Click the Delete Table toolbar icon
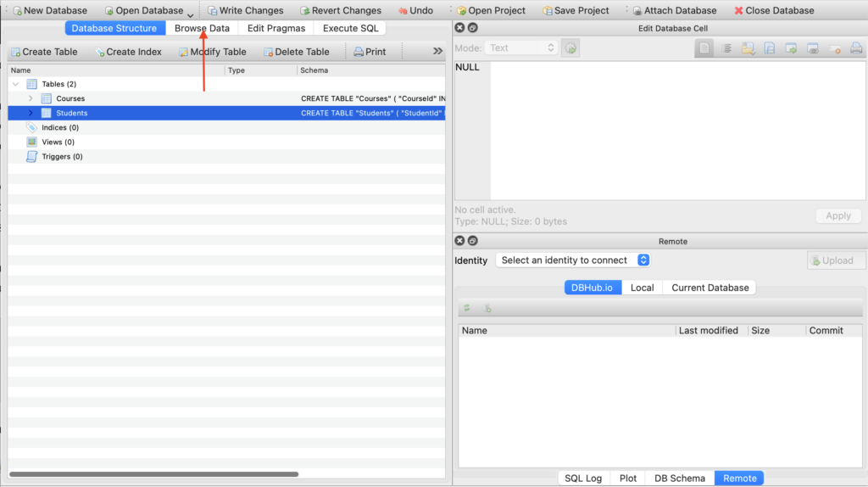 click(269, 52)
